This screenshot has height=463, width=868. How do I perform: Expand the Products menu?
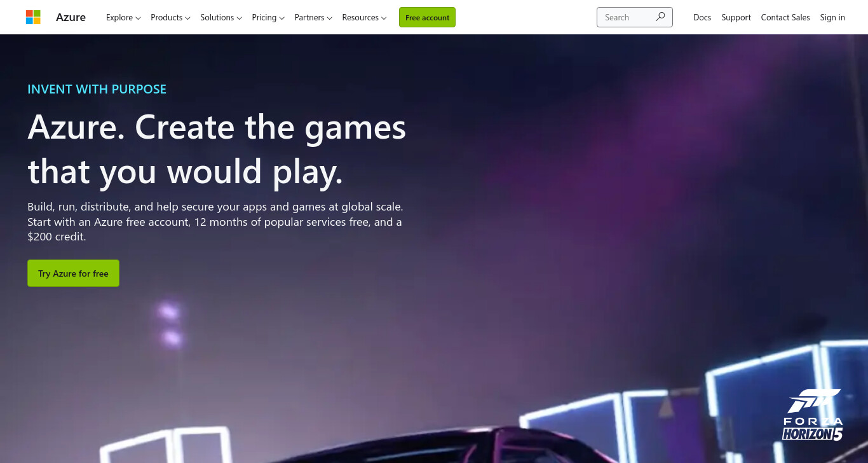(x=170, y=17)
